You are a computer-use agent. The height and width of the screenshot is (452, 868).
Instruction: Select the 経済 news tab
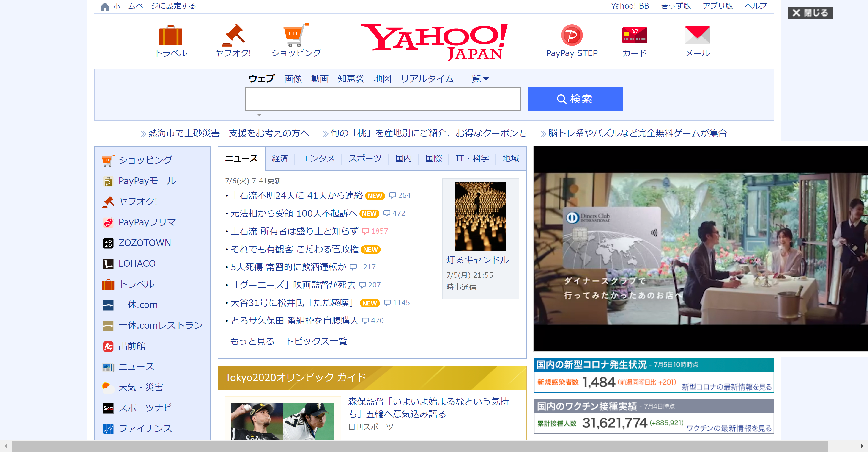pyautogui.click(x=280, y=158)
